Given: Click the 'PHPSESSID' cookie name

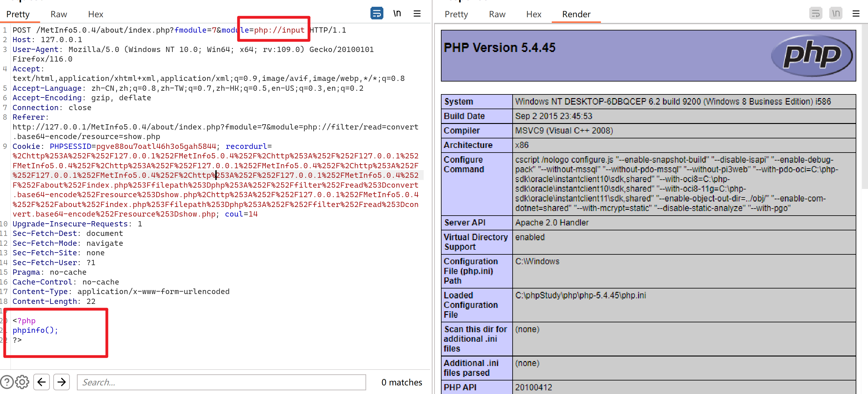Looking at the screenshot, I should pos(70,146).
